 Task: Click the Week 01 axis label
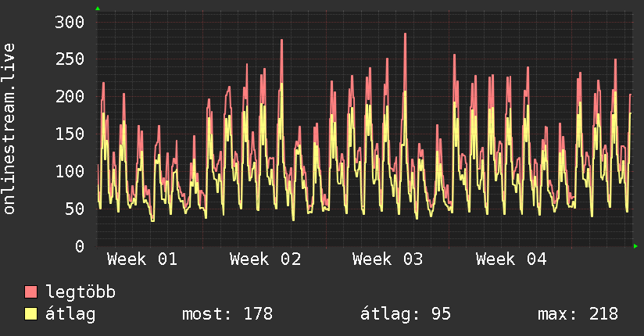pos(142,259)
